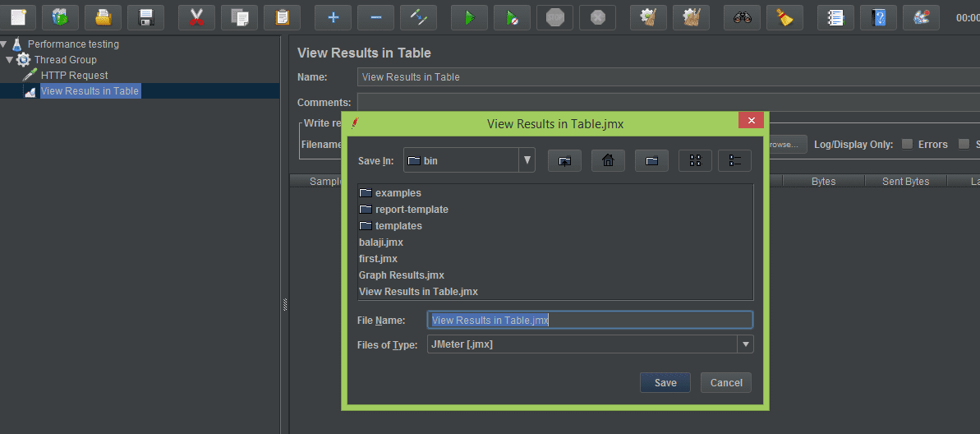Select Performance testing test plan node

[73, 44]
